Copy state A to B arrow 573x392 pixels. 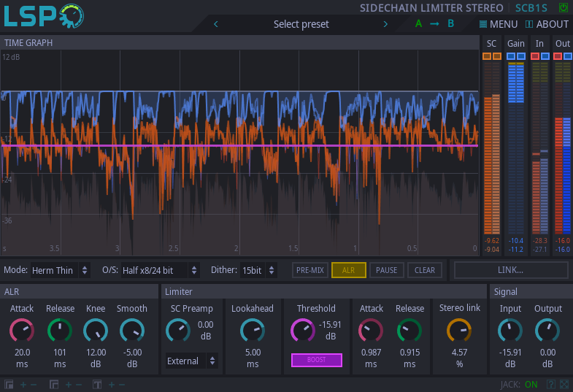[x=434, y=24]
